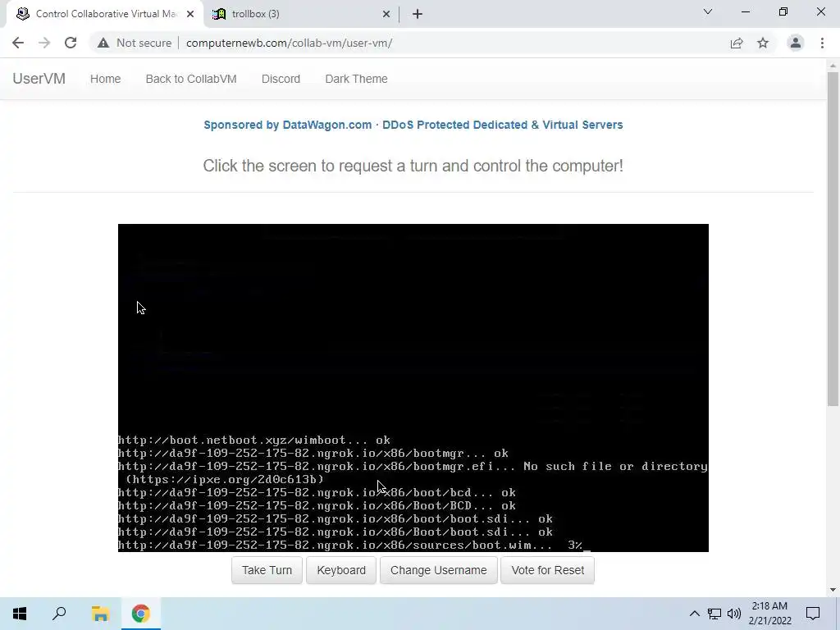This screenshot has width=840, height=630.
Task: Click the scrollbar down arrow
Action: click(x=833, y=590)
